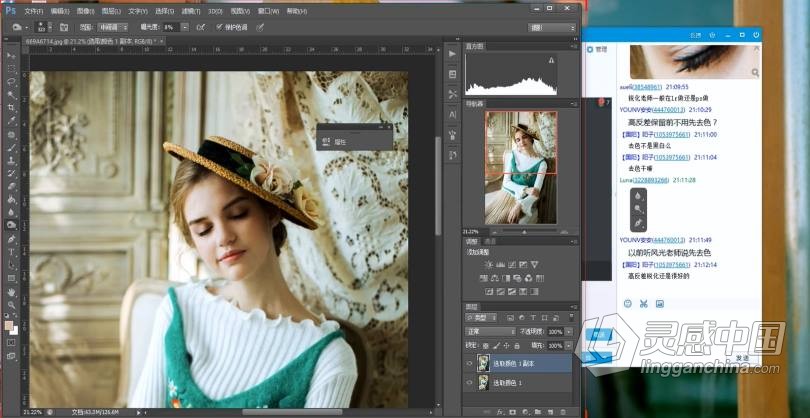This screenshot has height=418, width=810.
Task: Open the Exposure slider dropdown arrow
Action: (x=185, y=27)
